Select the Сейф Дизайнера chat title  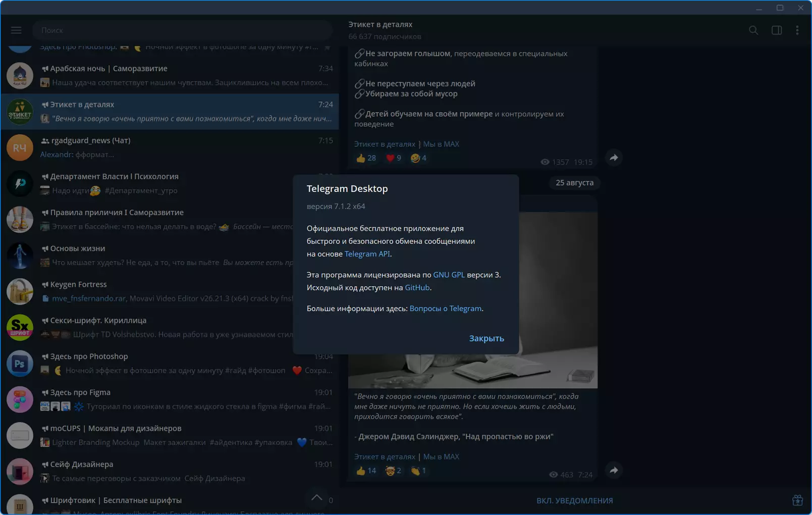tap(82, 465)
